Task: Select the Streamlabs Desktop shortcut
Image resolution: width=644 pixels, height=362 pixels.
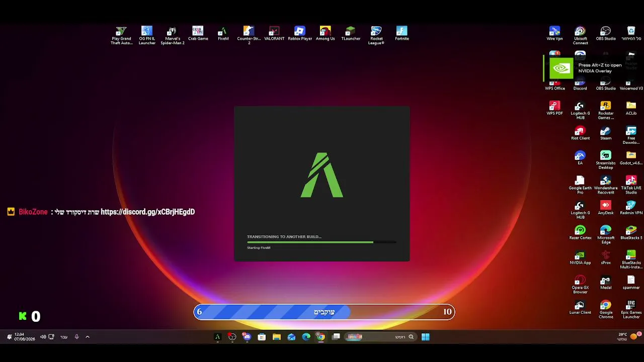Action: 606,160
